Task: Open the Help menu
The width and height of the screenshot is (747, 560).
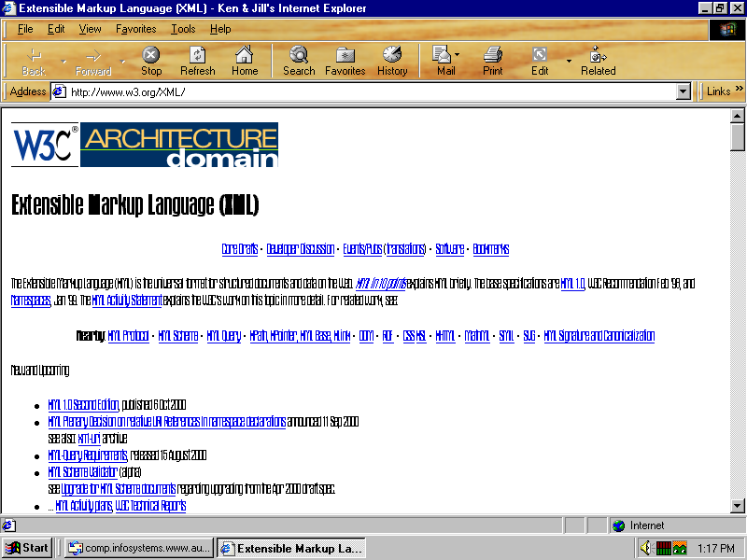Action: pyautogui.click(x=220, y=29)
